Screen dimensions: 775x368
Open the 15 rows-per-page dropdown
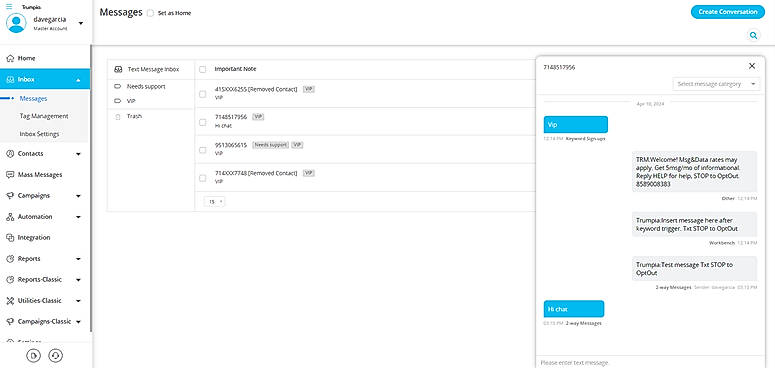coord(215,202)
